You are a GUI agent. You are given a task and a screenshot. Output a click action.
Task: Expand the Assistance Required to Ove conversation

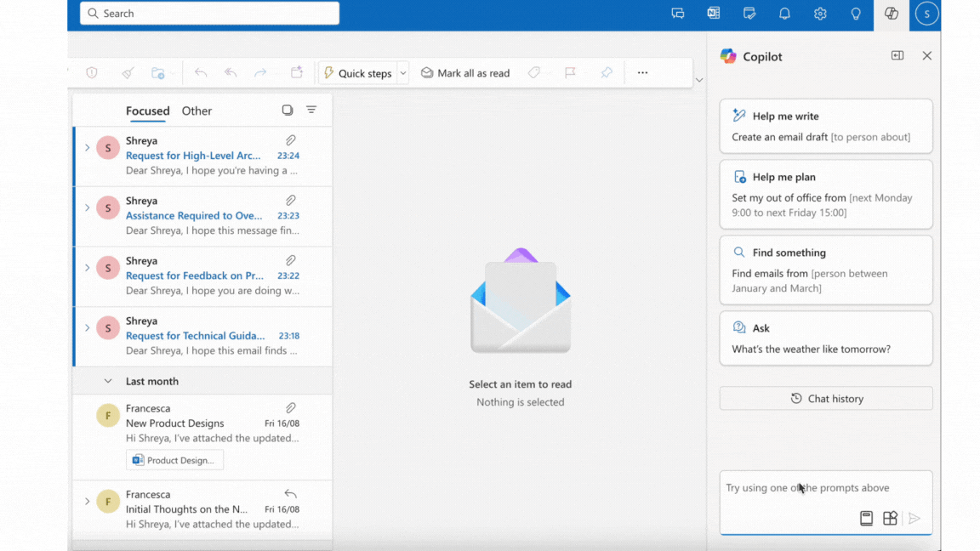[x=88, y=208]
